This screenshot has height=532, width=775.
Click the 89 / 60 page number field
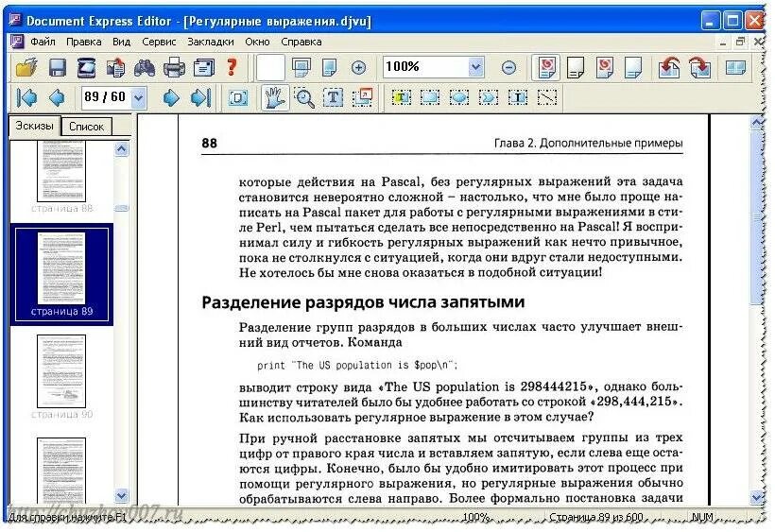pyautogui.click(x=107, y=97)
